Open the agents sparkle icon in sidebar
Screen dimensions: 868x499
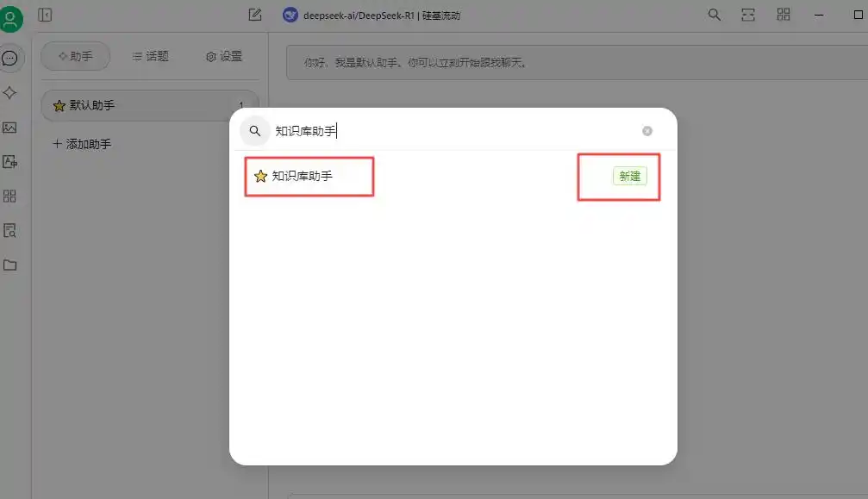click(x=10, y=93)
